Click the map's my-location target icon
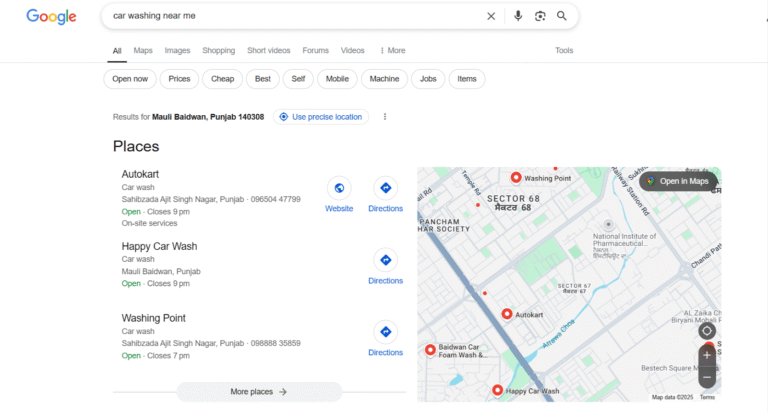 pos(707,331)
